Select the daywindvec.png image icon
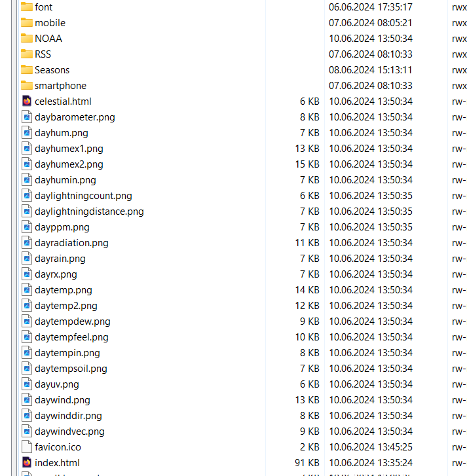Screen dimensions: 467x476 tap(26, 431)
